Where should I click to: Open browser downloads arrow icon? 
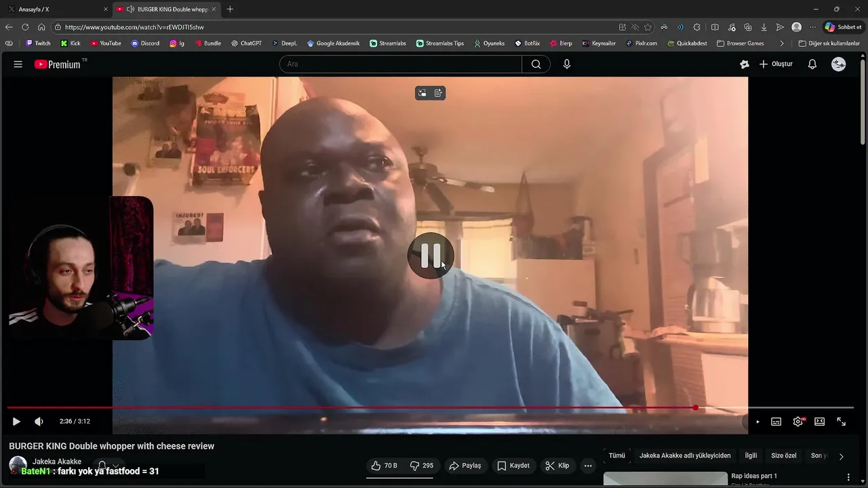click(764, 27)
